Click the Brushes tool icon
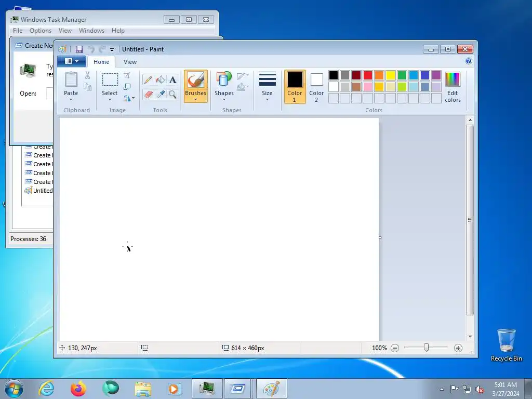 pos(196,79)
